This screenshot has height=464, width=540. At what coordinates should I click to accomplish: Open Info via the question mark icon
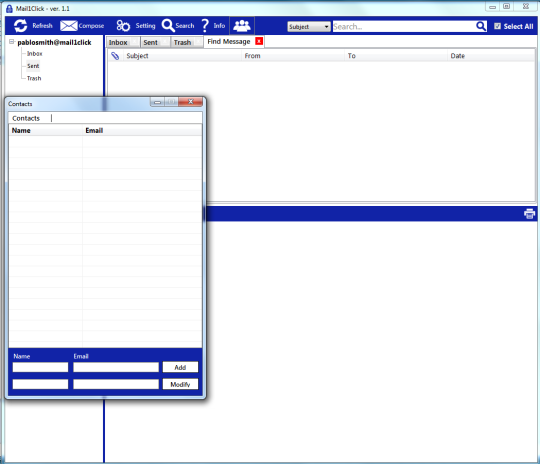(x=205, y=26)
